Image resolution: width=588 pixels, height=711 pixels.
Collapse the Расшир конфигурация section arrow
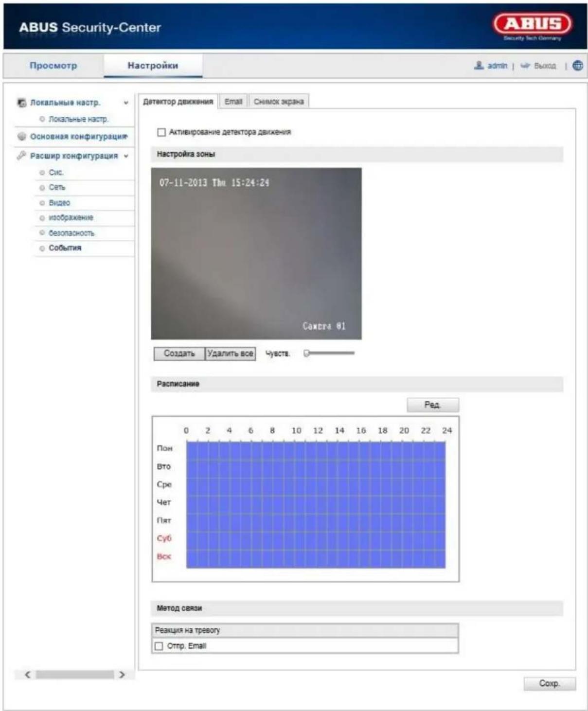click(x=126, y=156)
